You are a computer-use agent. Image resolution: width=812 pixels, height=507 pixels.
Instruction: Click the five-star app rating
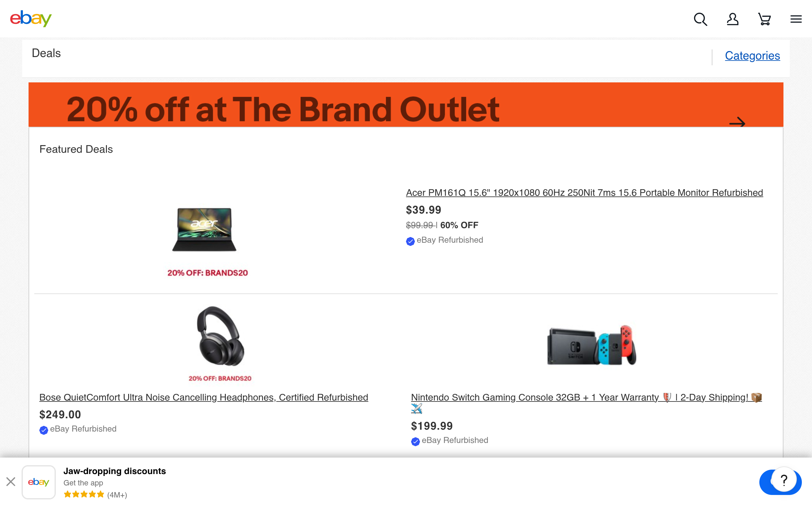(x=84, y=494)
